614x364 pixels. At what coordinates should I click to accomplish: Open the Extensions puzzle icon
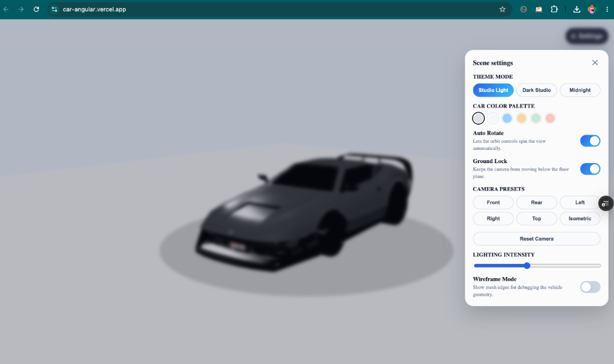554,10
